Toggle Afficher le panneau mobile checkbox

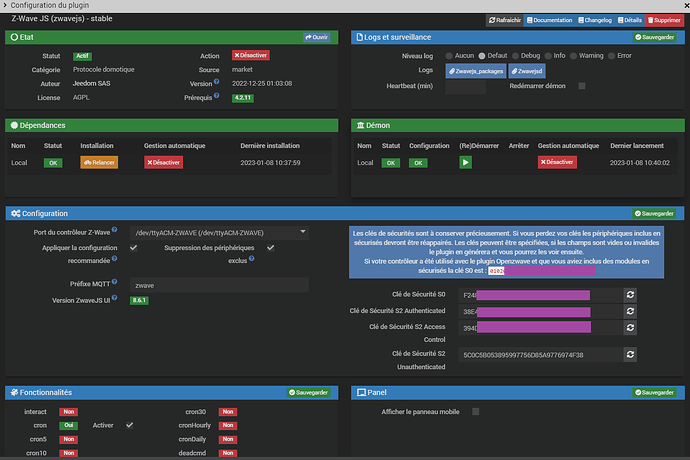pos(476,411)
